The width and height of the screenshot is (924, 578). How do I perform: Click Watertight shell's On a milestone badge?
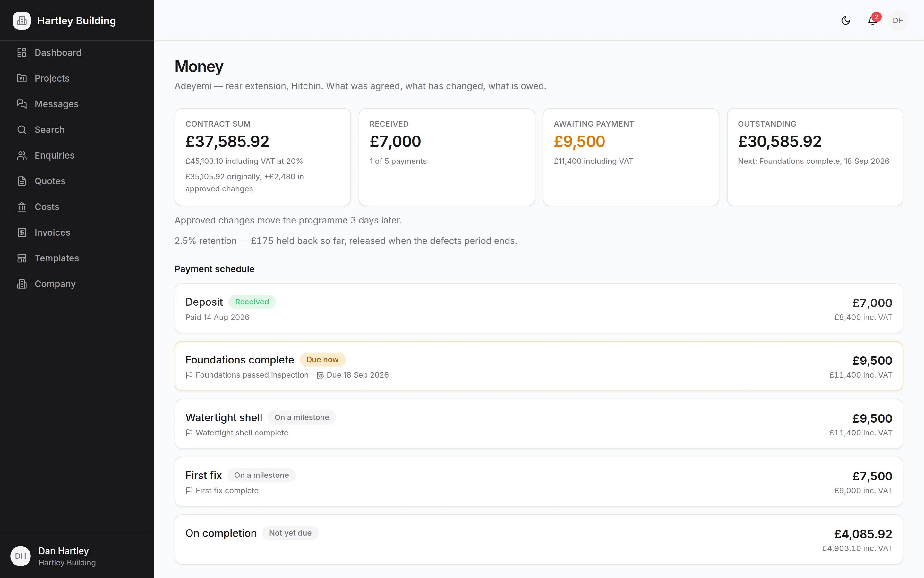click(x=302, y=417)
